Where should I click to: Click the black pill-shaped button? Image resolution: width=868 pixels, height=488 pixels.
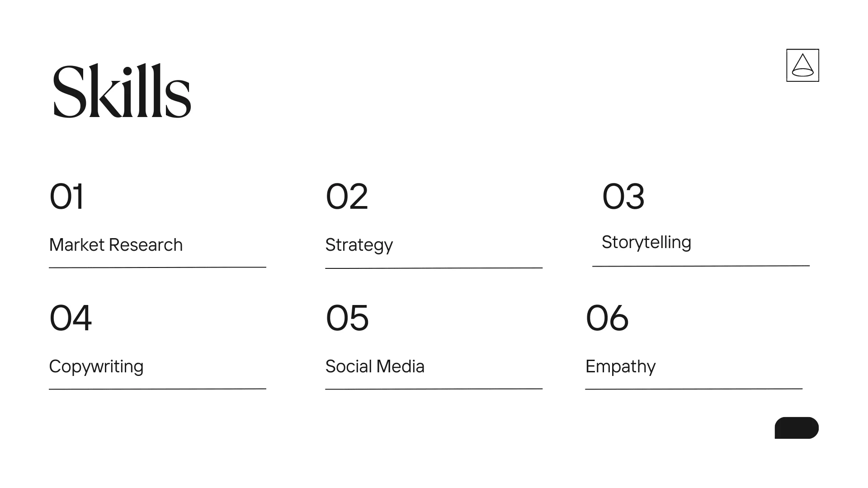click(797, 428)
